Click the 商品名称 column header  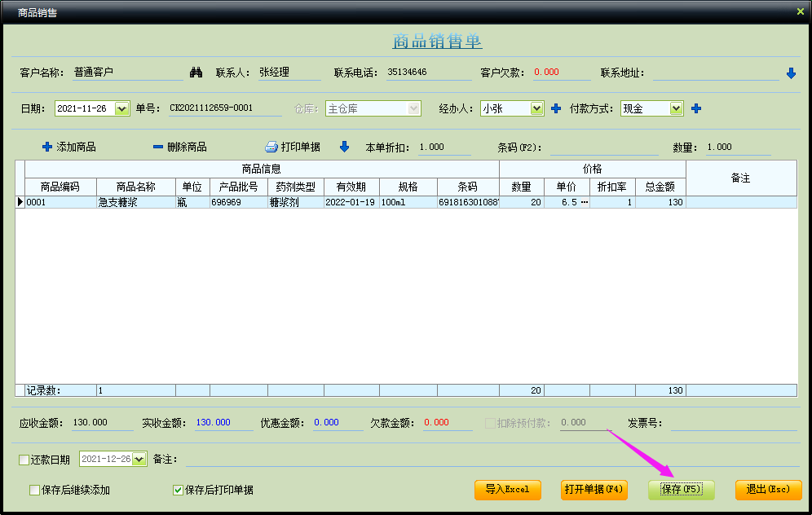pyautogui.click(x=135, y=187)
